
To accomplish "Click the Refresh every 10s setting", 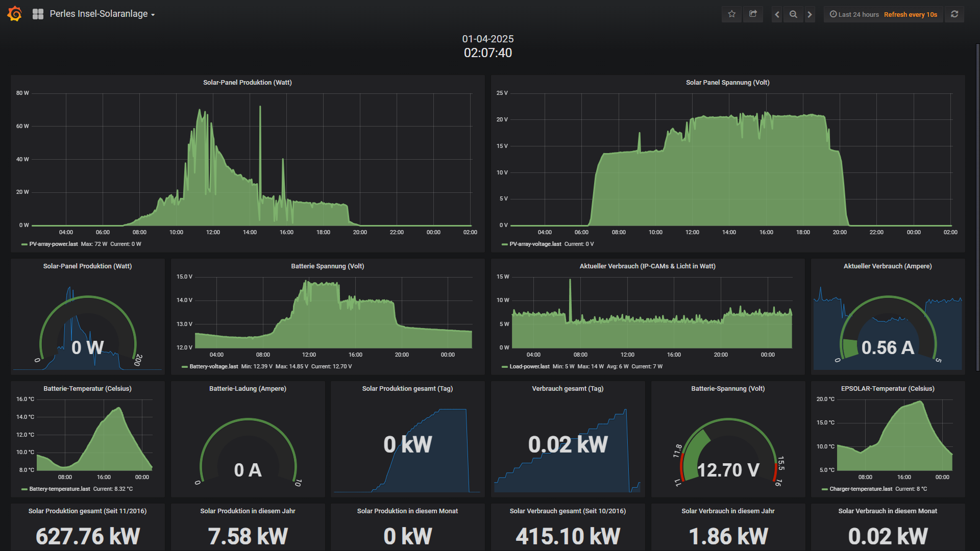I will (x=911, y=14).
